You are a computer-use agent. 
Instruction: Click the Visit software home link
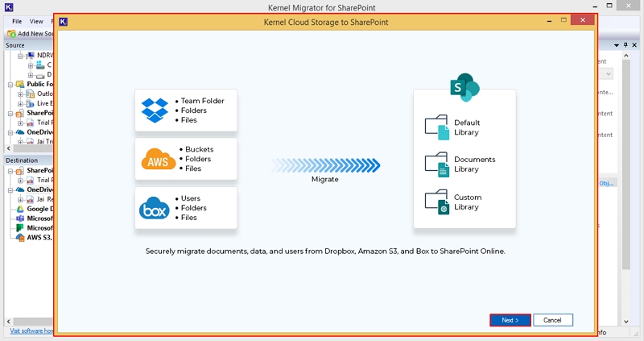click(31, 331)
